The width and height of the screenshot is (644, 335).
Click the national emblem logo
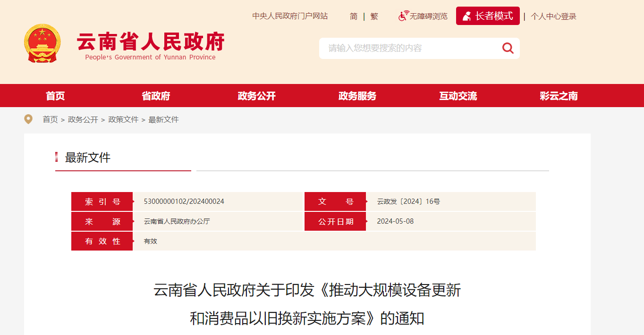click(42, 44)
